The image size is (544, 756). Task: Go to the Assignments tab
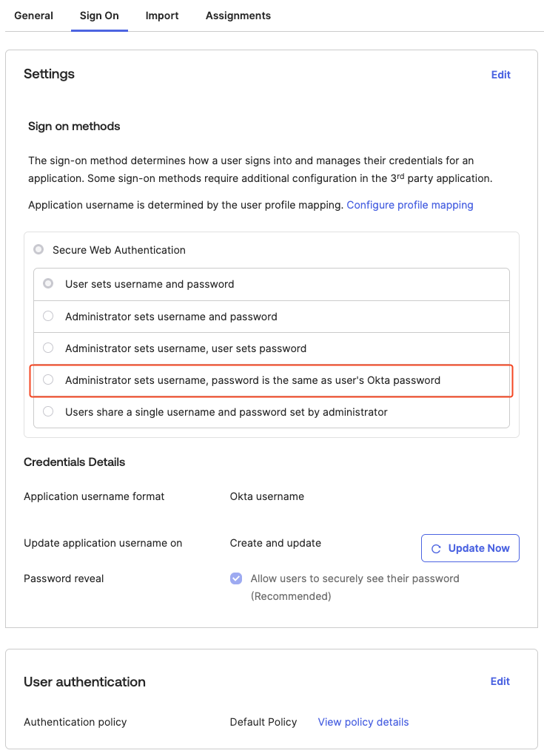(x=238, y=16)
